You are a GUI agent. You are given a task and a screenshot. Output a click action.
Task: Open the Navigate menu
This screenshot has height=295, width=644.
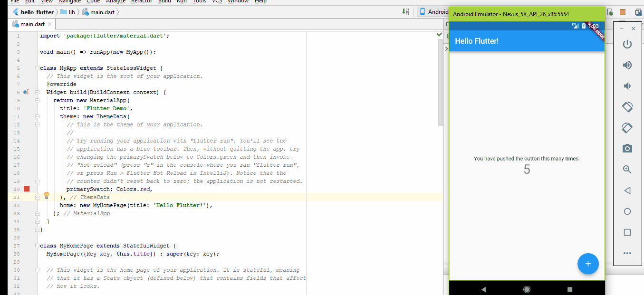click(69, 1)
